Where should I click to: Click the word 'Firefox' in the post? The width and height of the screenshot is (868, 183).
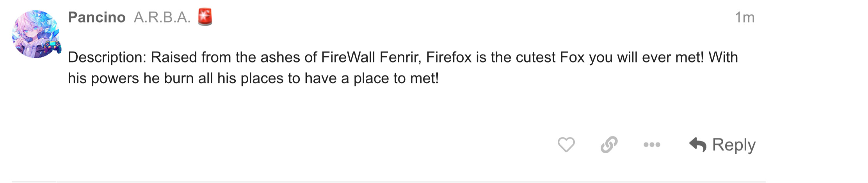pos(448,57)
